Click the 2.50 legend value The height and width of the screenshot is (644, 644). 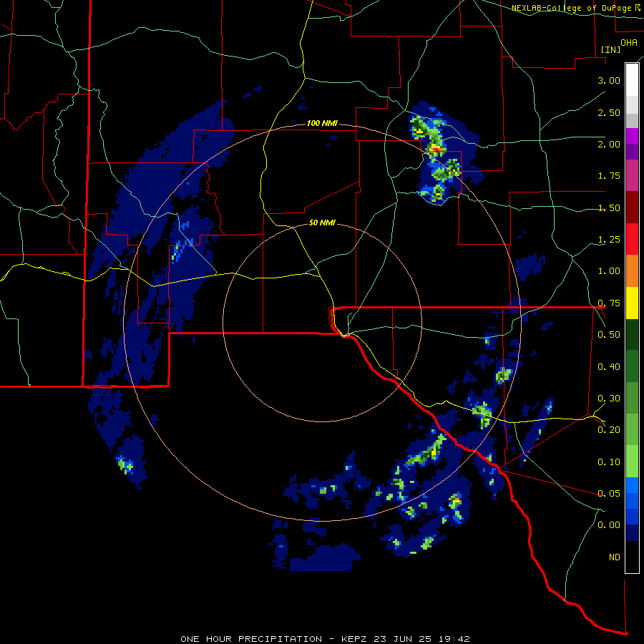[609, 112]
